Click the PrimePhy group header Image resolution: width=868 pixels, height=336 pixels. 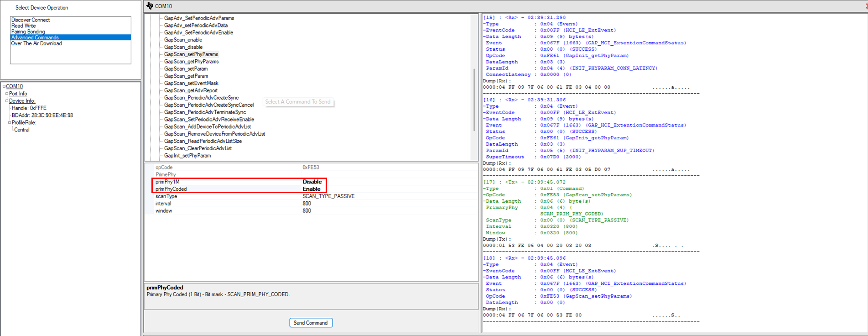(x=166, y=175)
